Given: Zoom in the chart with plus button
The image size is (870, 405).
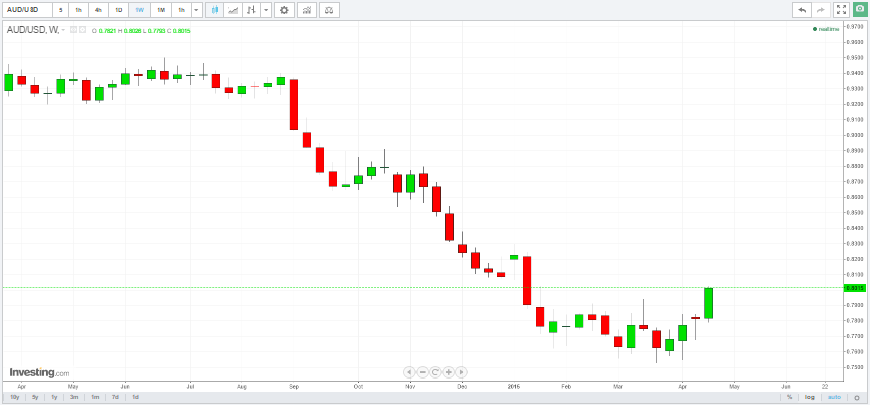Looking at the screenshot, I should click(x=449, y=372).
